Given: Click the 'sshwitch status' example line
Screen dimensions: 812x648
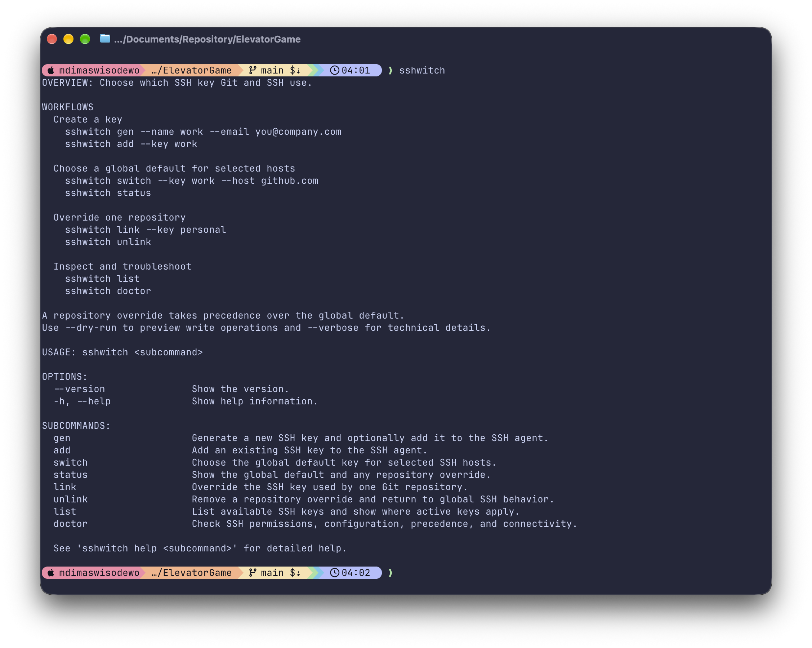Looking at the screenshot, I should pyautogui.click(x=108, y=193).
